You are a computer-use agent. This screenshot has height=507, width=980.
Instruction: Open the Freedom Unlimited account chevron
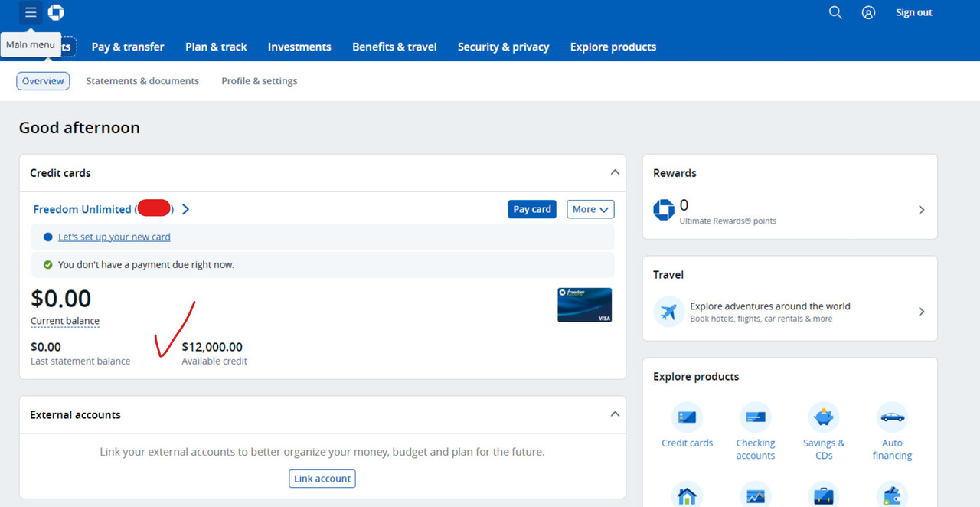[x=185, y=209]
